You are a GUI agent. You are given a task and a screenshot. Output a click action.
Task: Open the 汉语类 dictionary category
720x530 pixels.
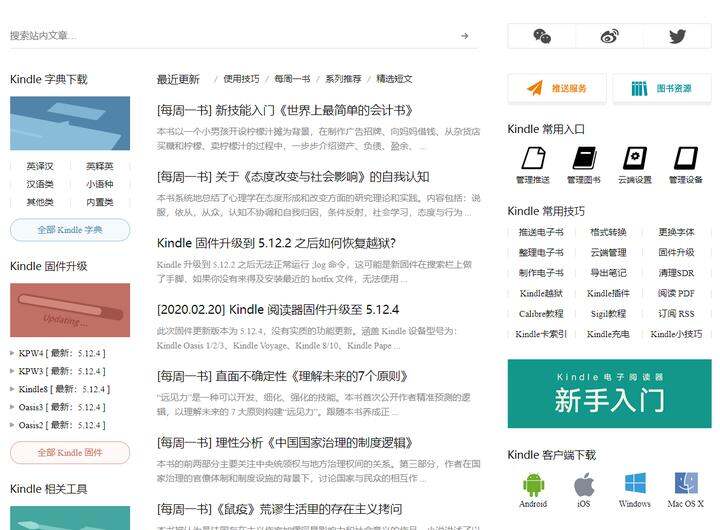tap(40, 184)
